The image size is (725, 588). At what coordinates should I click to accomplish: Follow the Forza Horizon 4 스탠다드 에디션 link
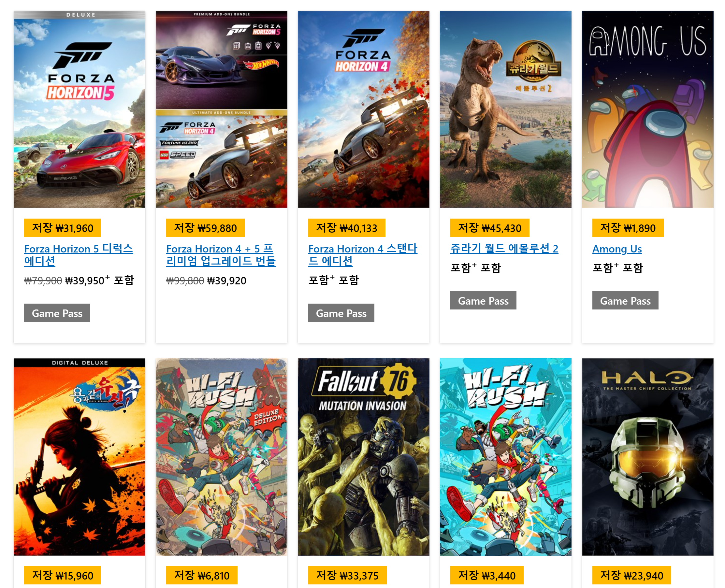(x=362, y=255)
